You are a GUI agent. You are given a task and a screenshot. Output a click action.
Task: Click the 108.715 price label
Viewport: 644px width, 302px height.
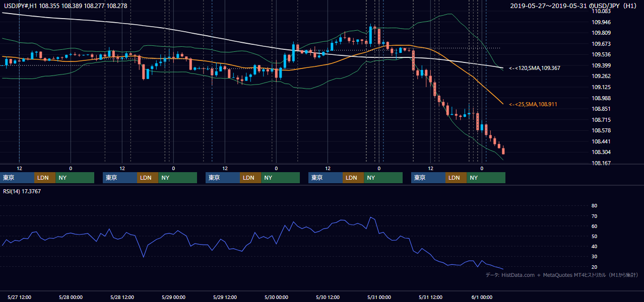point(602,120)
